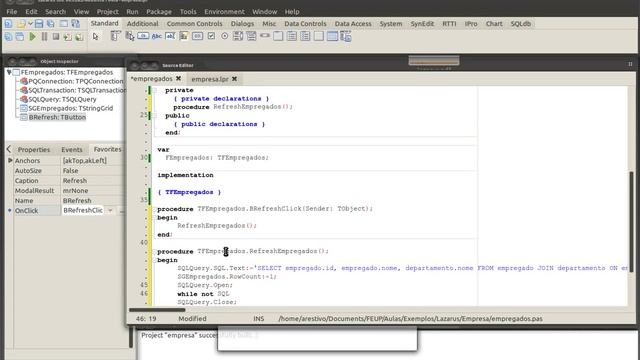Click the Step Over icon

pyautogui.click(x=79, y=37)
